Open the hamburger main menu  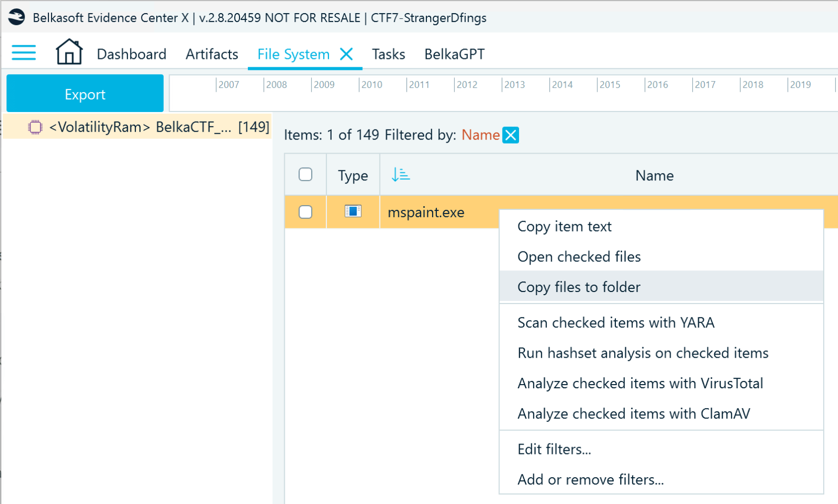pyautogui.click(x=24, y=53)
